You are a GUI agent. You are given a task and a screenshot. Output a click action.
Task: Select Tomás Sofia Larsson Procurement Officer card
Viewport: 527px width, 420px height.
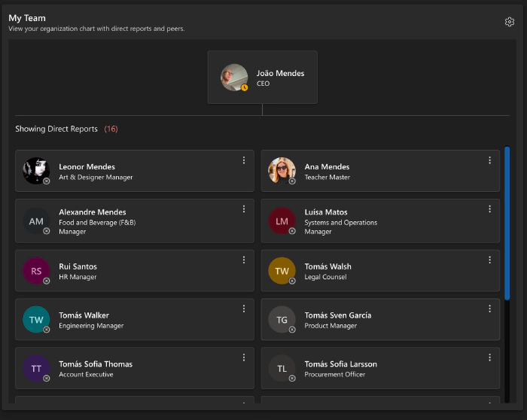380,368
